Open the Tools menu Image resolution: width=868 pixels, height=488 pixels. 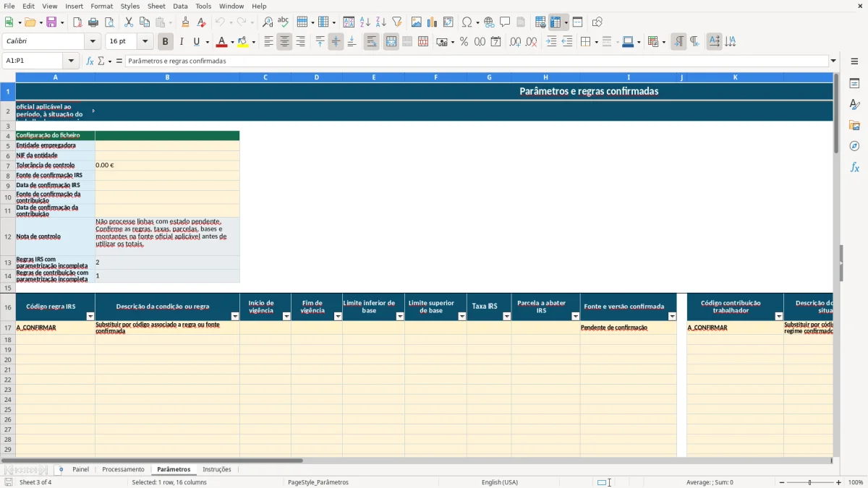click(203, 6)
